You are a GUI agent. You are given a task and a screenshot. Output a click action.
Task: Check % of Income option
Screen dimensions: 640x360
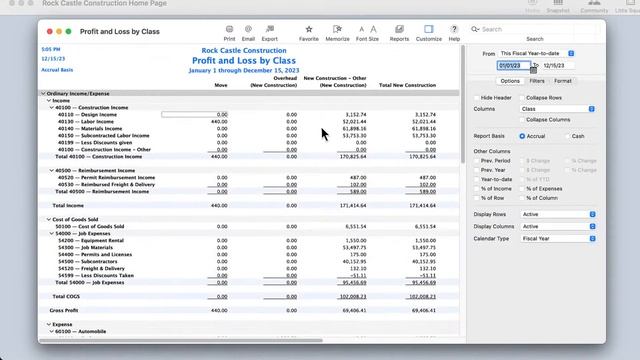click(x=476, y=189)
